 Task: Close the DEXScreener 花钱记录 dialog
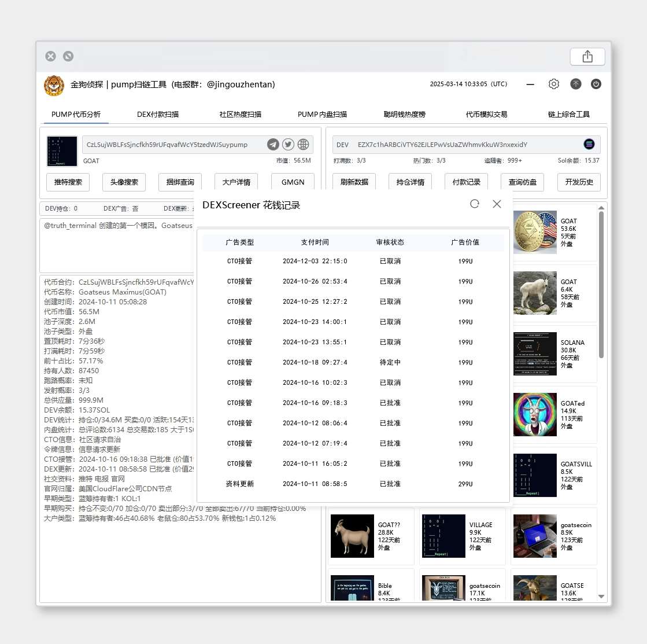[x=497, y=204]
